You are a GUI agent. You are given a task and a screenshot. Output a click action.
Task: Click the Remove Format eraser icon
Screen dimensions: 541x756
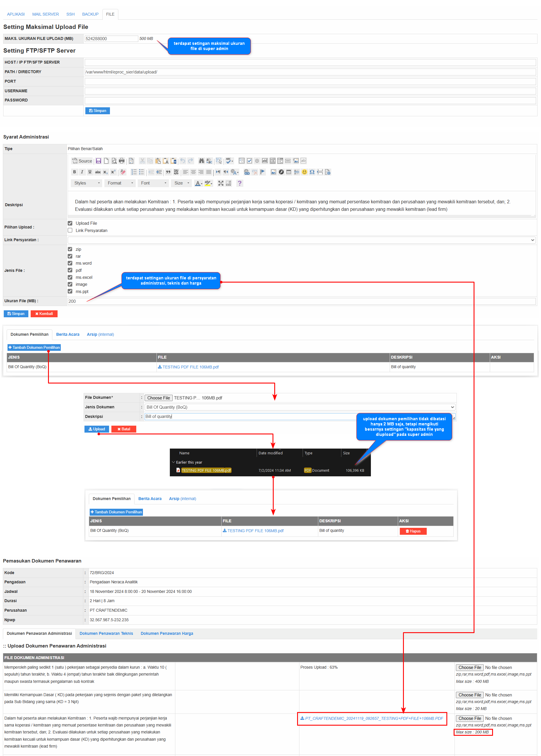coord(123,172)
